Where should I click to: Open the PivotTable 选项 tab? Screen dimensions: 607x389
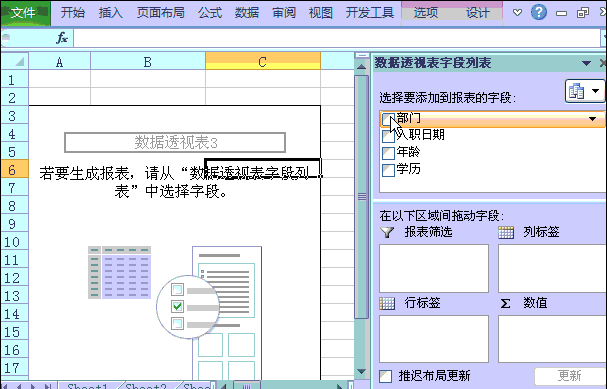[x=425, y=13]
